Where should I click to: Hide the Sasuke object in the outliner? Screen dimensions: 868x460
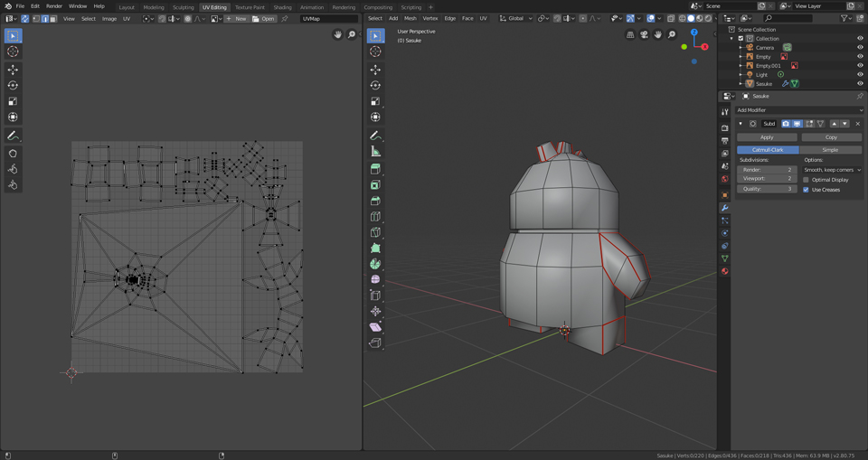[x=860, y=83]
